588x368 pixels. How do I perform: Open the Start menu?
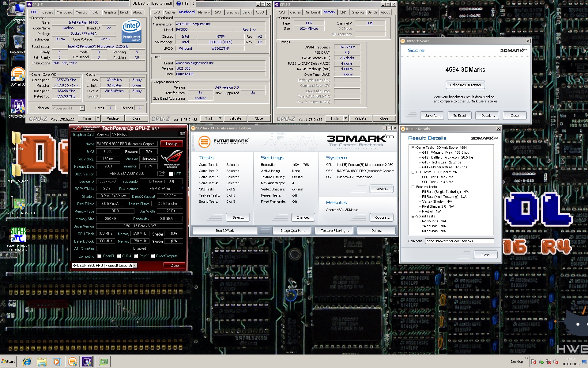pos(8,362)
